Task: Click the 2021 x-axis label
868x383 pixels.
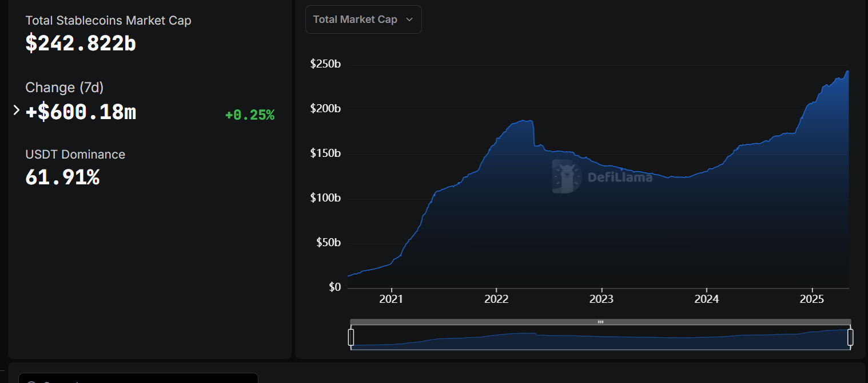Action: click(391, 299)
